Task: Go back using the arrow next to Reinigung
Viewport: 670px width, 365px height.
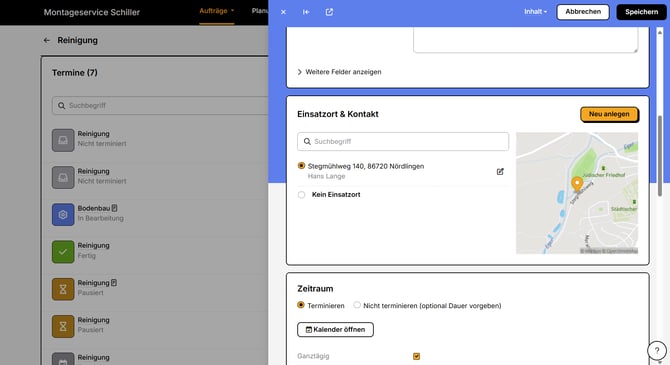Action: [x=47, y=40]
